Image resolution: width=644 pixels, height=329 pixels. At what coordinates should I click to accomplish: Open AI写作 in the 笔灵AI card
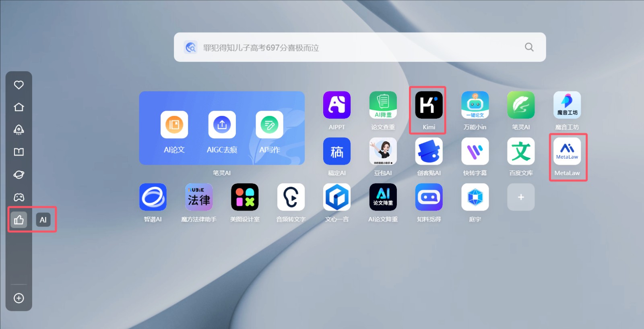pyautogui.click(x=269, y=124)
